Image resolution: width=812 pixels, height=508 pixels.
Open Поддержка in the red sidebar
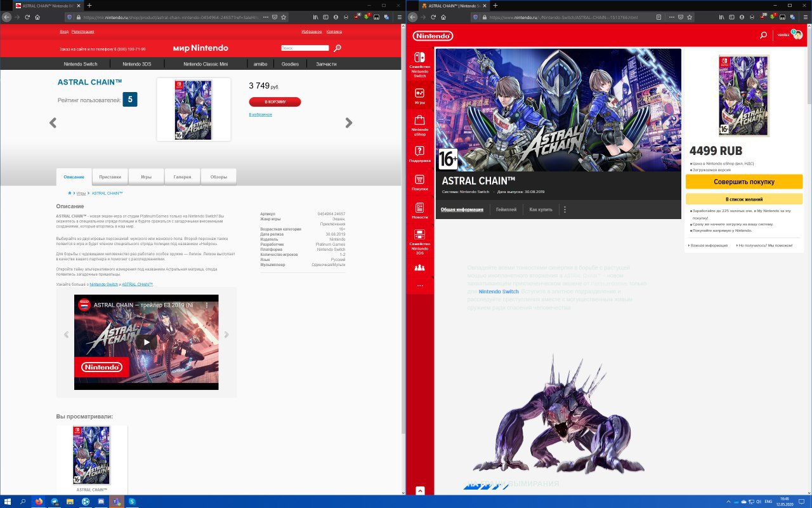click(420, 154)
